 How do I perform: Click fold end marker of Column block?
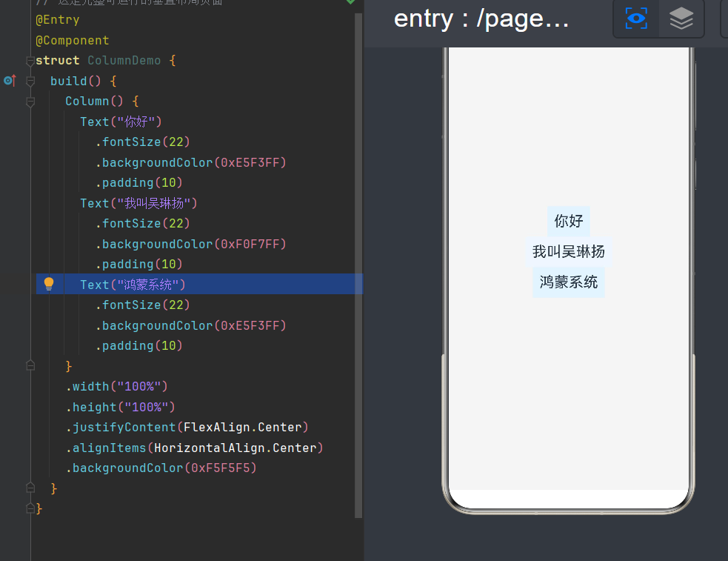[30, 366]
